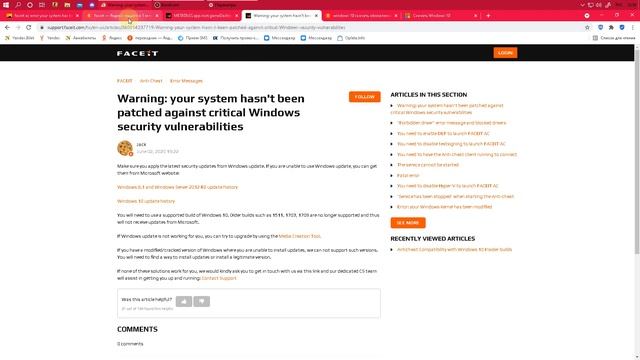Screen dimensions: 640x360
Task: Open the Прием SMS bookmark
Action: (193, 38)
